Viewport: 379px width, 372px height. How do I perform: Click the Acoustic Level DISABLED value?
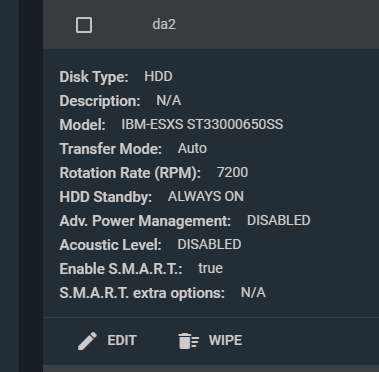click(x=209, y=245)
